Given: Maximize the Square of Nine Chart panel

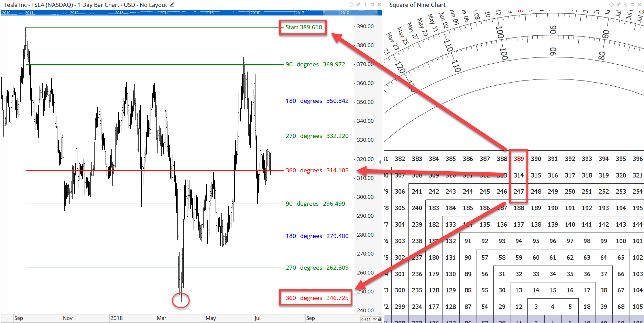Looking at the screenshot, I should [632, 4].
